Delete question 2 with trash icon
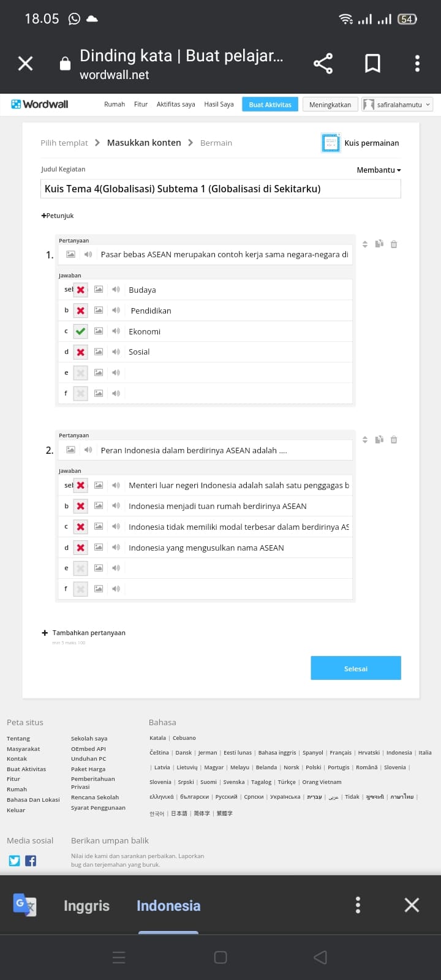This screenshot has height=980, width=441. pos(394,439)
